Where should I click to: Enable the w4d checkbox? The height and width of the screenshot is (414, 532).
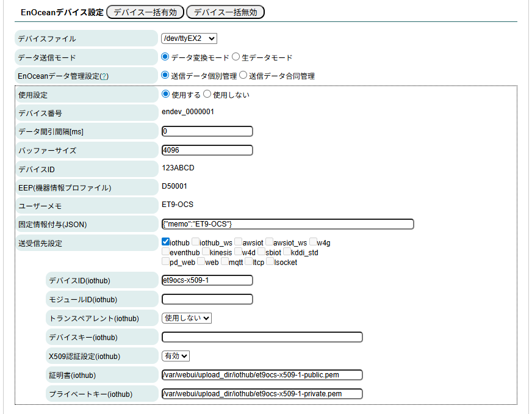pos(238,252)
